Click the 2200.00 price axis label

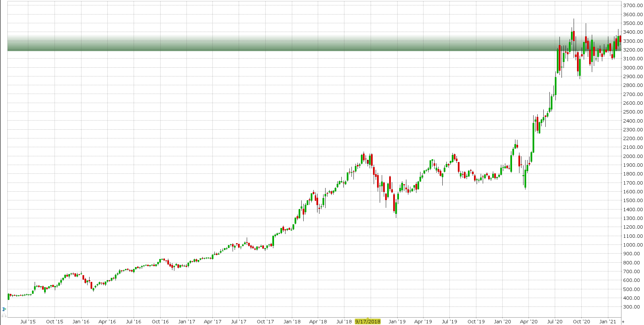tap(633, 138)
